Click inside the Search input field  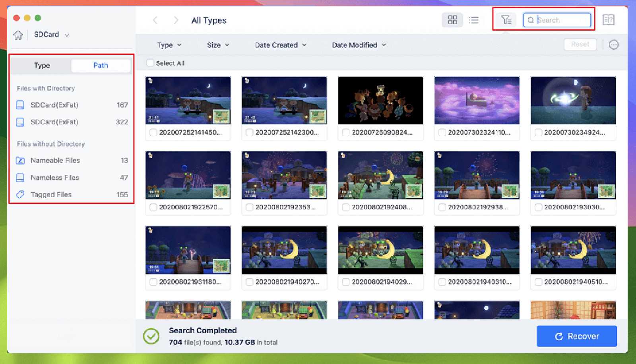557,20
